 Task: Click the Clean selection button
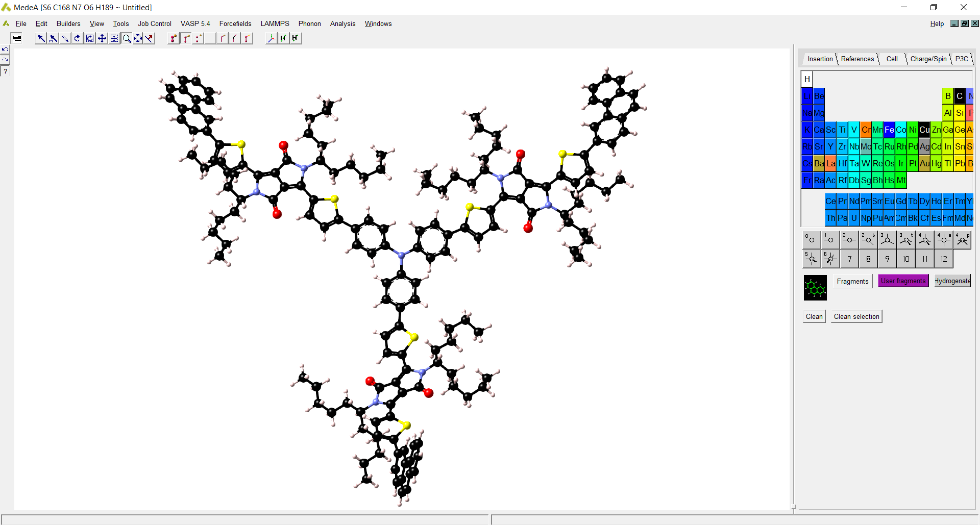[856, 316]
